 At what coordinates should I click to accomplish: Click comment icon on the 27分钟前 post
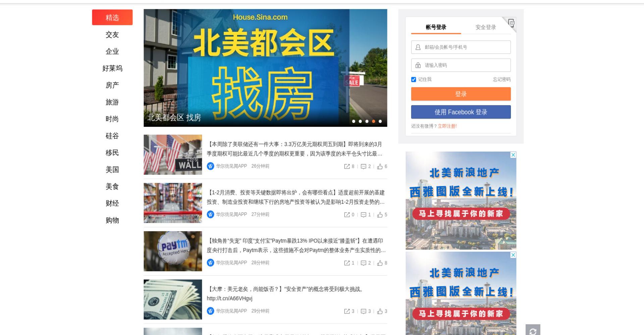click(363, 215)
